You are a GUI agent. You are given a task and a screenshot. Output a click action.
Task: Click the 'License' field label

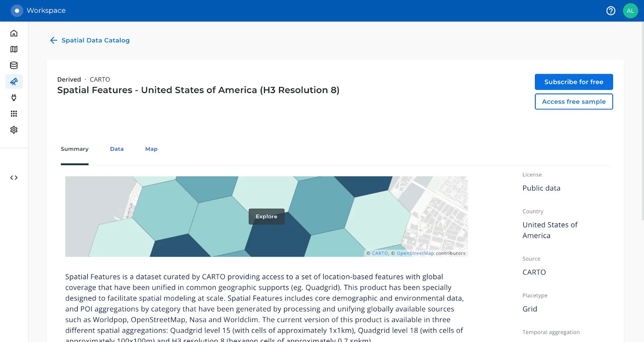point(532,174)
